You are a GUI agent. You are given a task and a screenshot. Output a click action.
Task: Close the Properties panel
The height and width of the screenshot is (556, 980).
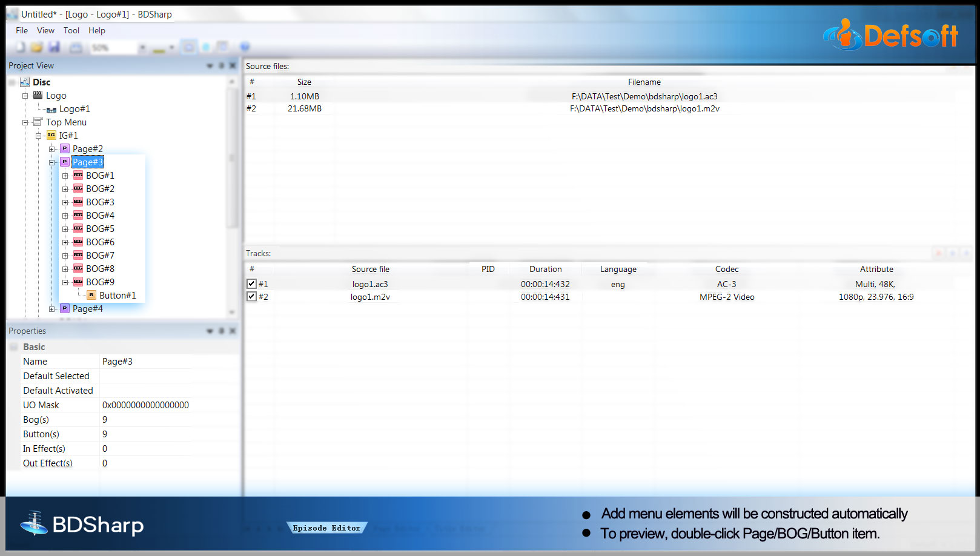[x=233, y=331]
